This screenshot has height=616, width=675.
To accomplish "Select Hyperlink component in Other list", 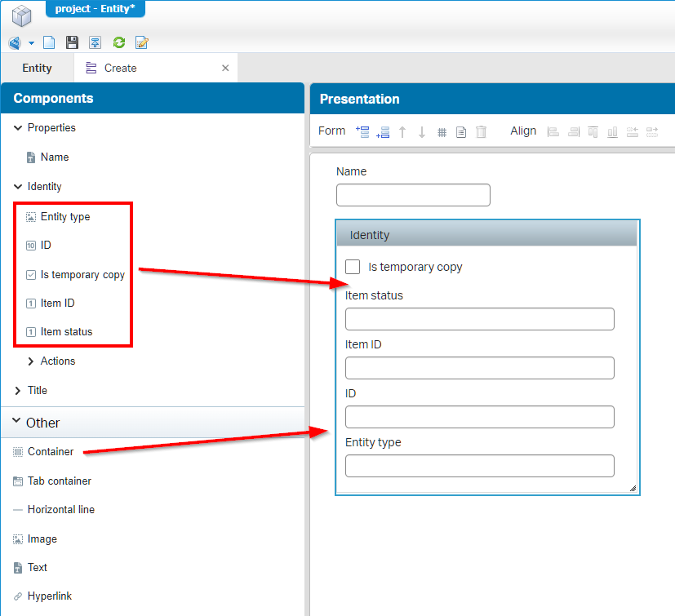I will tap(49, 596).
